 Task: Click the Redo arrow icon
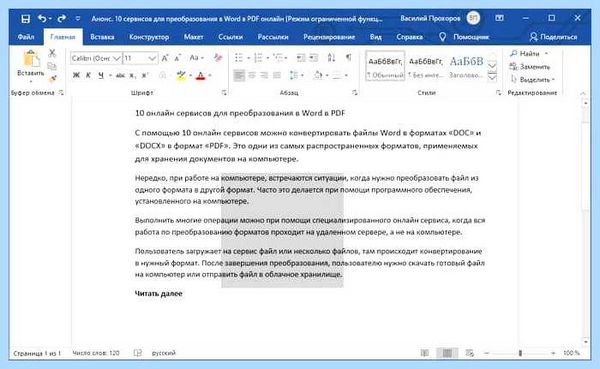(x=62, y=18)
